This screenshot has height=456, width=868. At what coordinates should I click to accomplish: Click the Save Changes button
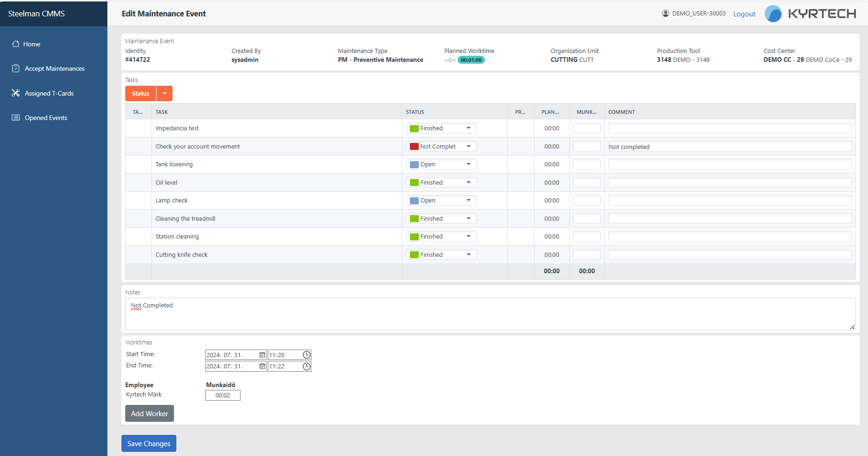pyautogui.click(x=149, y=443)
